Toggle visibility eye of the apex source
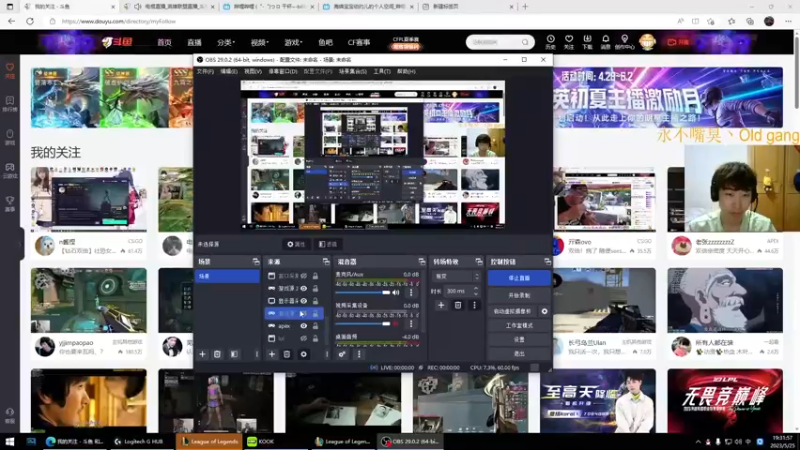800x450 pixels. coord(304,326)
